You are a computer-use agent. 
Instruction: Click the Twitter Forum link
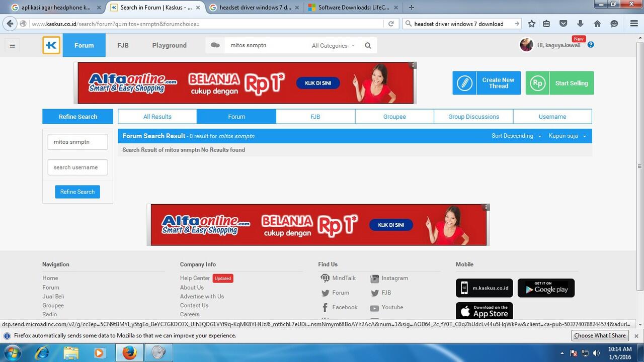(x=335, y=293)
